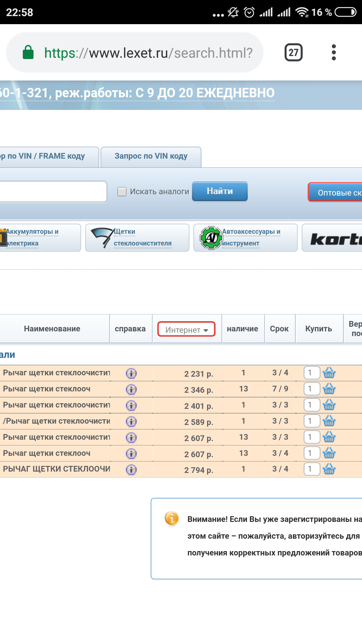
Task: Click quantity field in the 2 231 р. row
Action: (311, 373)
